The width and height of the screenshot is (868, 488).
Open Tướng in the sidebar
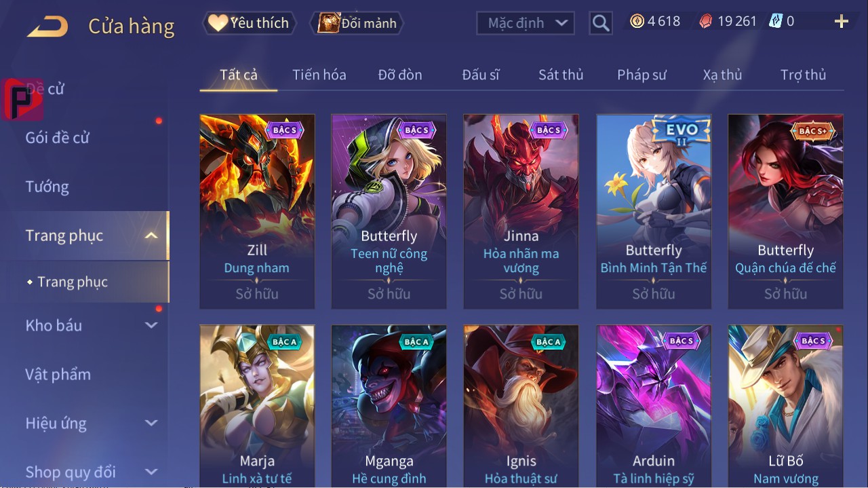47,187
